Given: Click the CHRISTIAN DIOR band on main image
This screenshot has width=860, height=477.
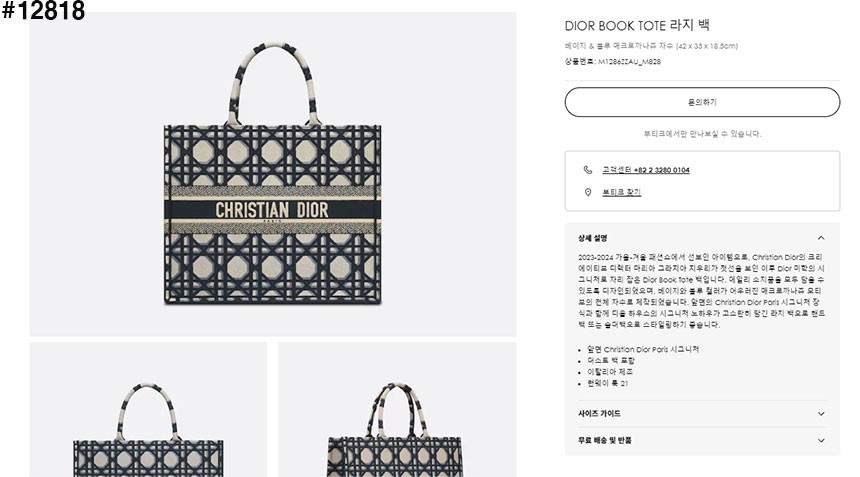Looking at the screenshot, I should point(272,210).
